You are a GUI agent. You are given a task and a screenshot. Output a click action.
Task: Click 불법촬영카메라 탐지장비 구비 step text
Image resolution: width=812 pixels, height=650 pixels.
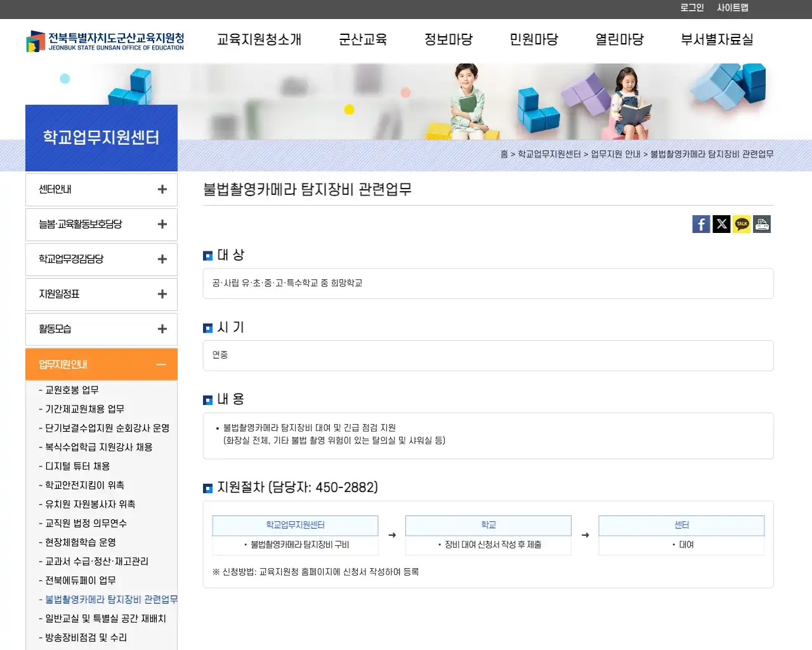[x=299, y=545]
